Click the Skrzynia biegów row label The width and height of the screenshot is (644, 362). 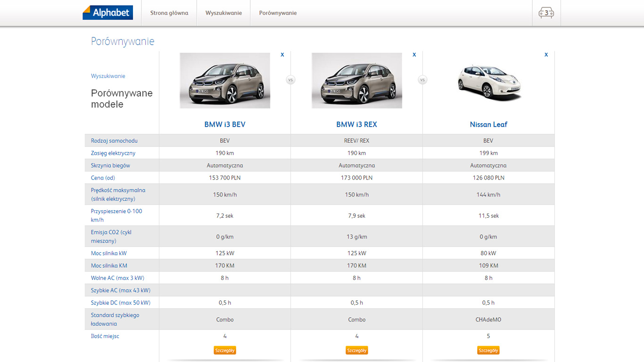[x=110, y=165]
